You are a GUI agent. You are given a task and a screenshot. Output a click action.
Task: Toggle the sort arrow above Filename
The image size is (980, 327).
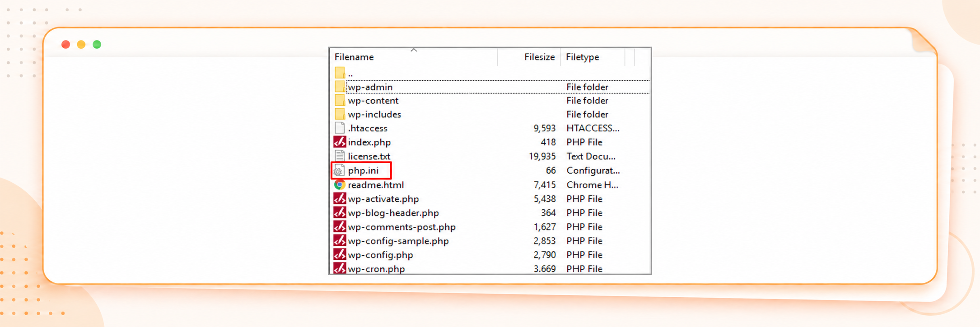pos(414,50)
